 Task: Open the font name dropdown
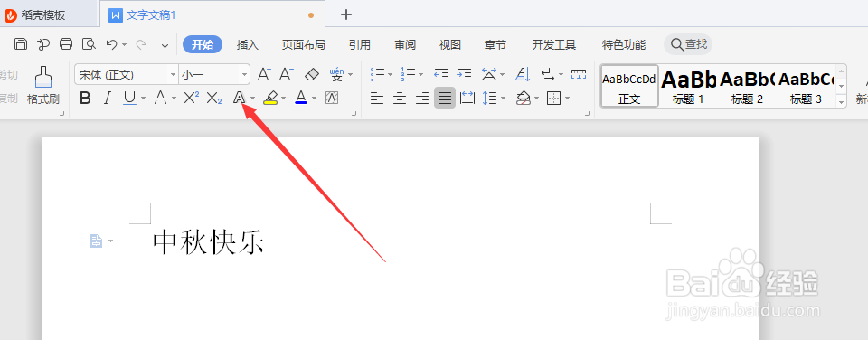click(173, 74)
